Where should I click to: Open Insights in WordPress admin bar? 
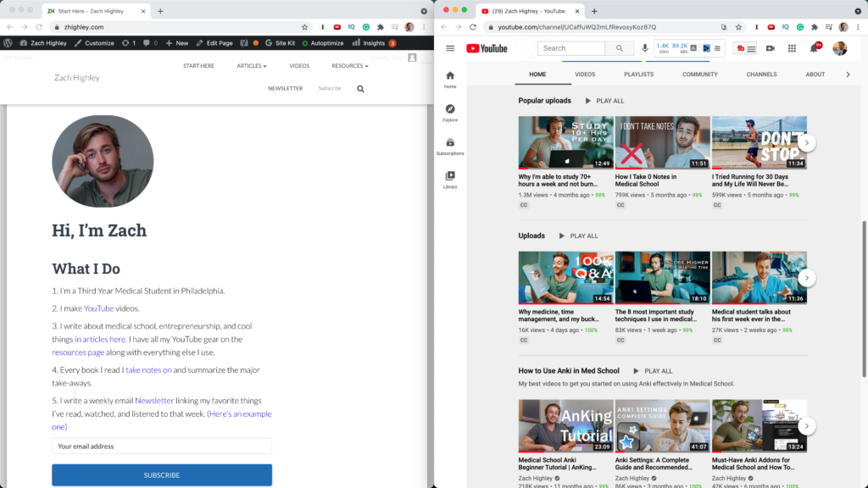coord(374,42)
